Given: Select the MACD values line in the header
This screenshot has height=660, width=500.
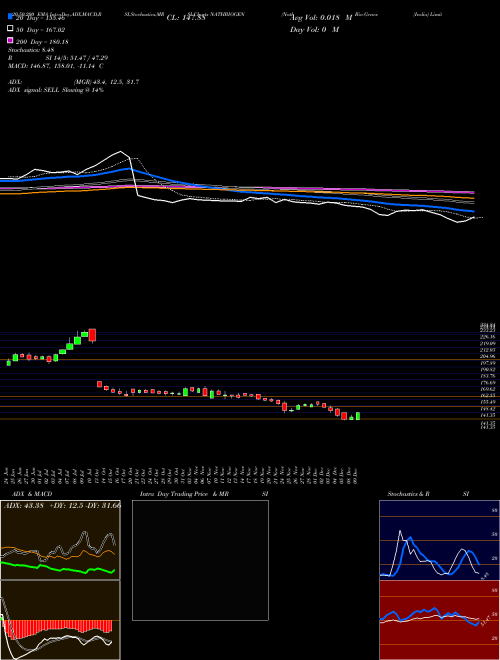Looking at the screenshot, I should click(56, 66).
